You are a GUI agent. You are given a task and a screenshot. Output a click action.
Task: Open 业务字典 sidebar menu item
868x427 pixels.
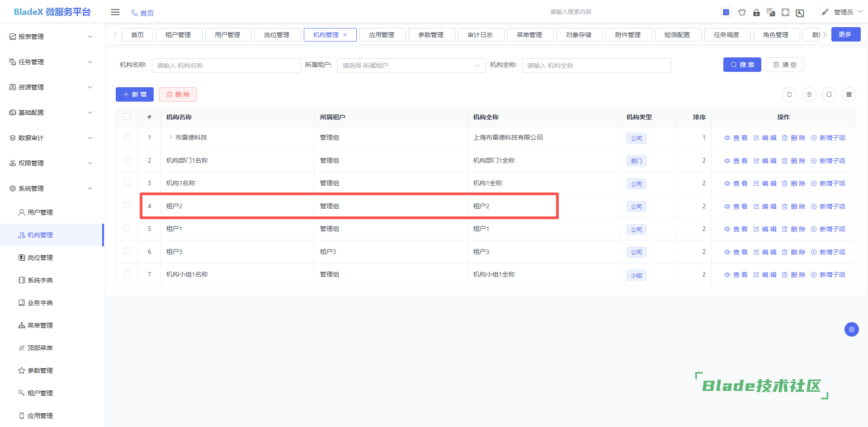tap(52, 303)
